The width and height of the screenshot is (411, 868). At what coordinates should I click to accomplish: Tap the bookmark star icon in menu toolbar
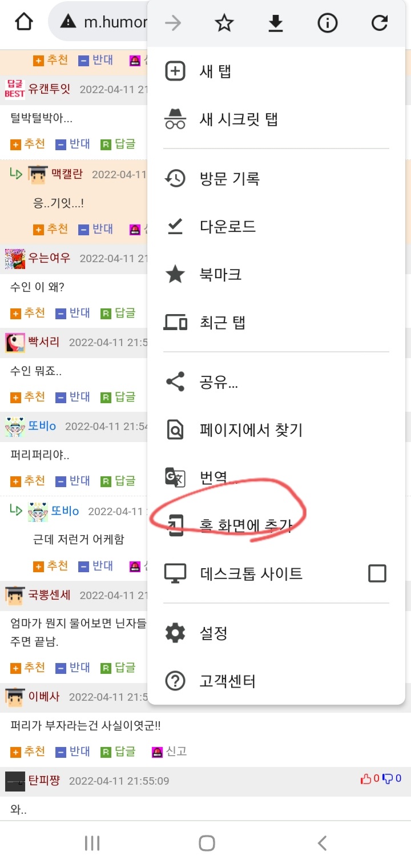pos(224,23)
